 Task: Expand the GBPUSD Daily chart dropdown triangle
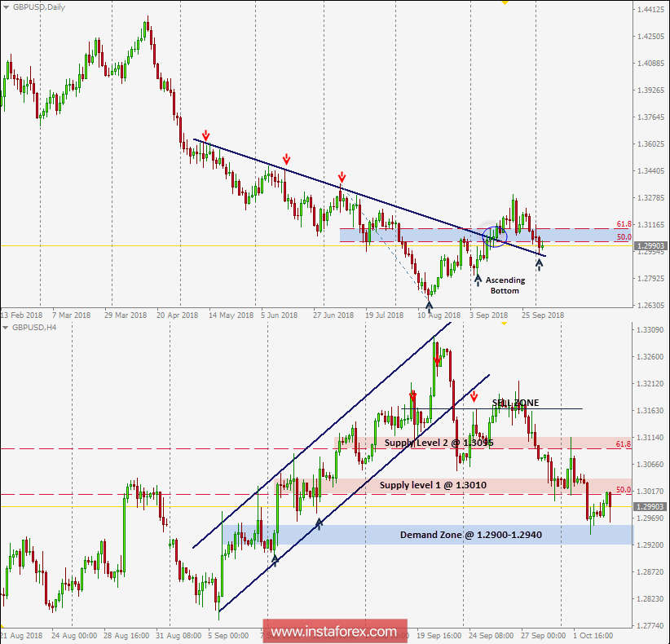[6, 7]
